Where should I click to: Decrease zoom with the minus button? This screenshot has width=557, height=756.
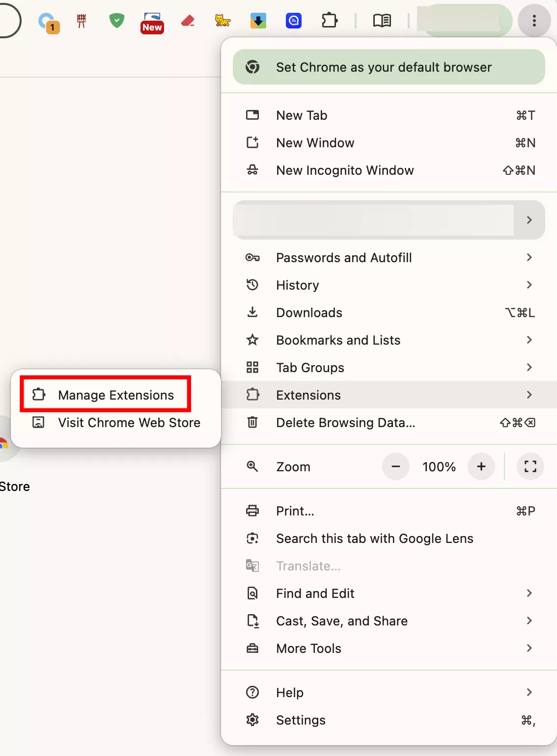[395, 466]
